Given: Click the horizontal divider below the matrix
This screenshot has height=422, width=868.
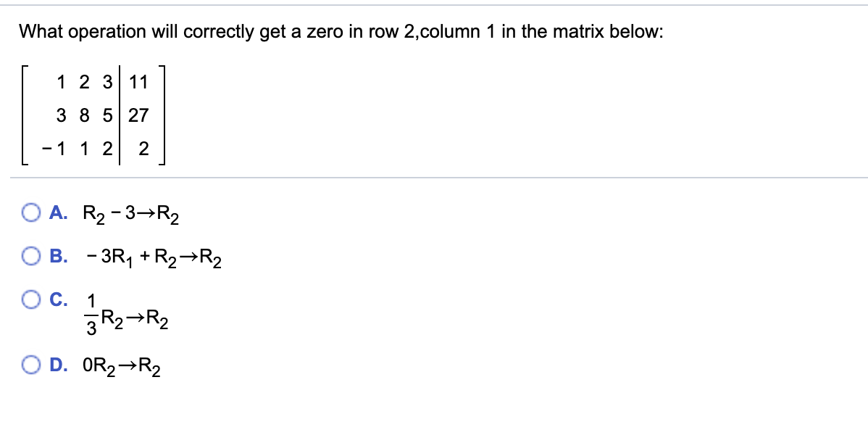Looking at the screenshot, I should coord(434,175).
